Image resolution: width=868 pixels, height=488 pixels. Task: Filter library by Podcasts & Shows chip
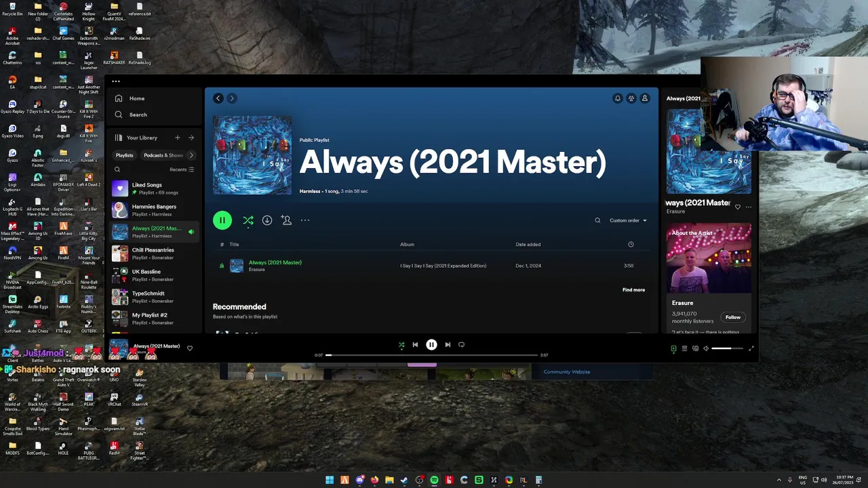tap(163, 155)
